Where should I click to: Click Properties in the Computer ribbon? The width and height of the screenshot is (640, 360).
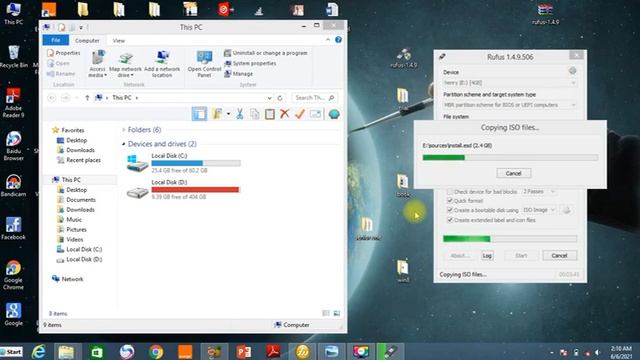63,53
